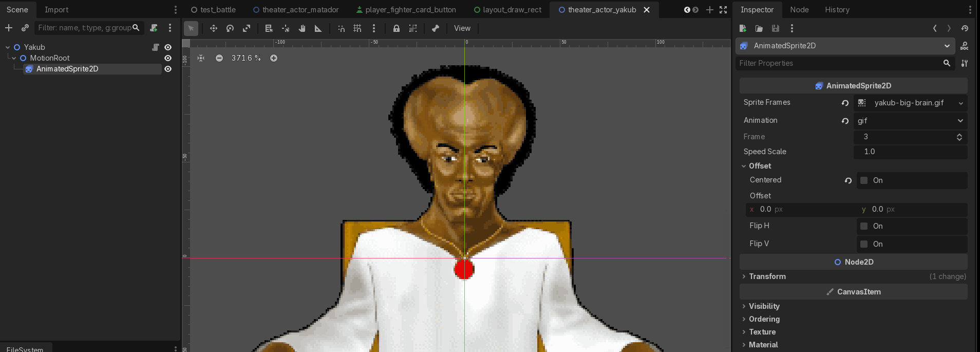Image resolution: width=980 pixels, height=352 pixels.
Task: Activate the Ruler Mode tool
Action: 318,28
